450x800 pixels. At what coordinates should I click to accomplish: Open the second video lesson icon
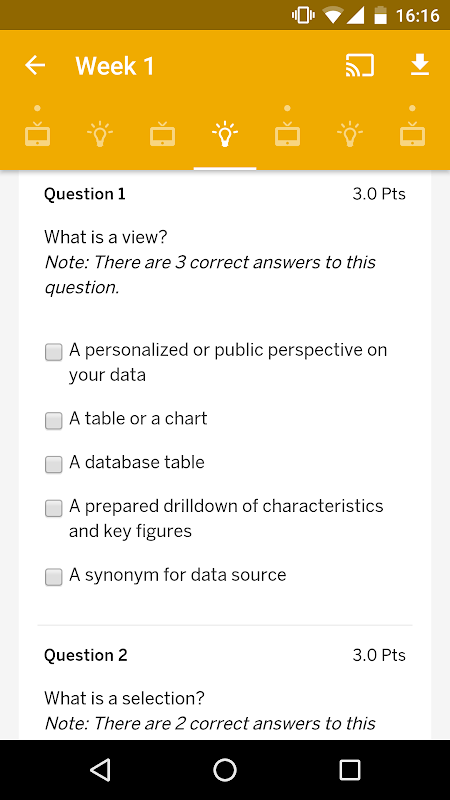(162, 134)
